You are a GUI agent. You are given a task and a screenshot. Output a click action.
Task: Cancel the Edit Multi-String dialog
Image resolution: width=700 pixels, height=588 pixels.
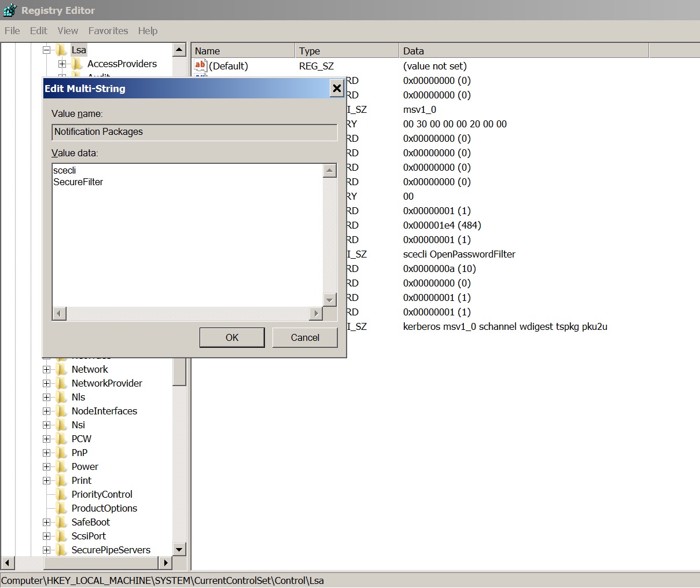[x=304, y=337]
